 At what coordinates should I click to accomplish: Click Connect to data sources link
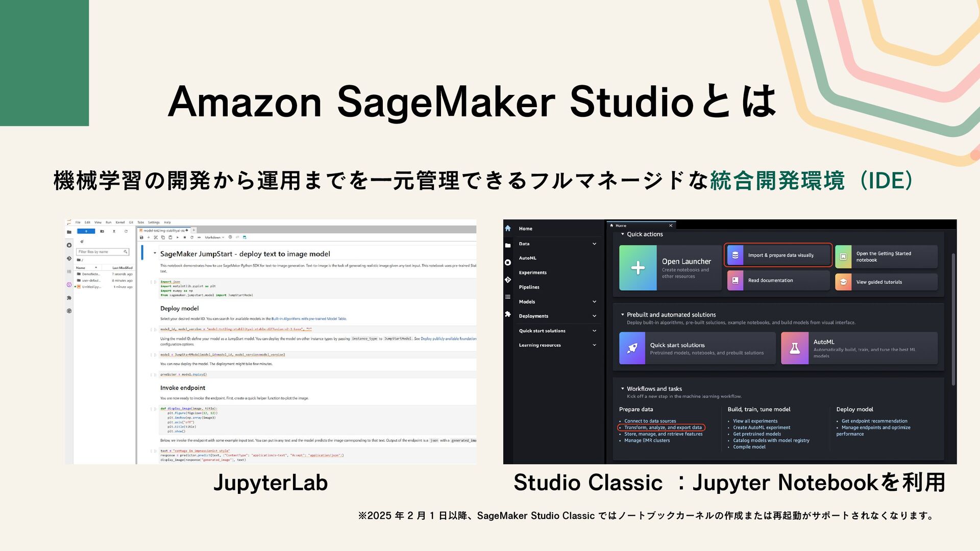point(650,421)
